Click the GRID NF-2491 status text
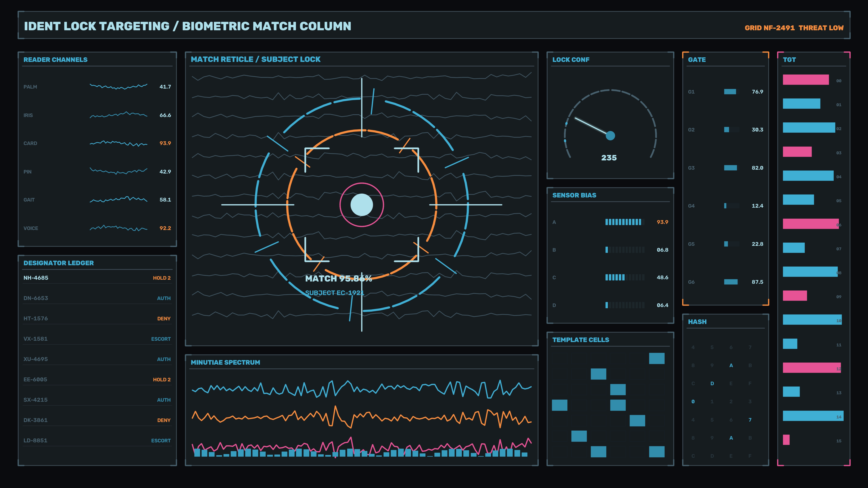The image size is (868, 488). (770, 28)
